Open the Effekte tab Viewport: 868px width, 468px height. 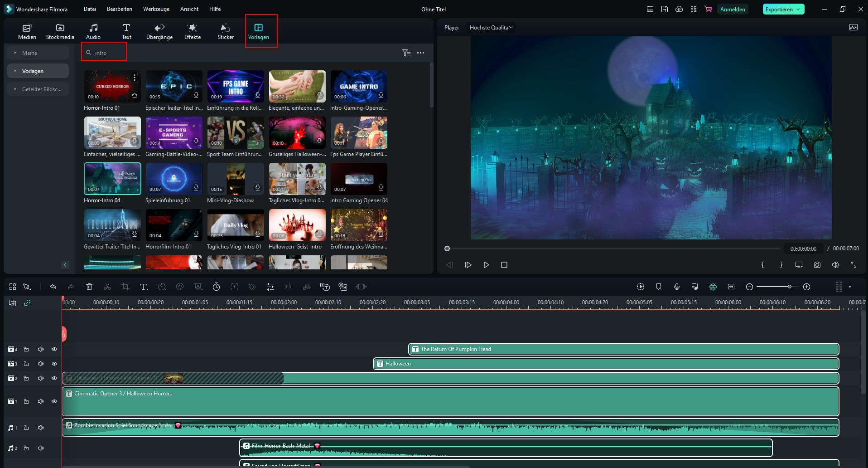click(x=193, y=32)
